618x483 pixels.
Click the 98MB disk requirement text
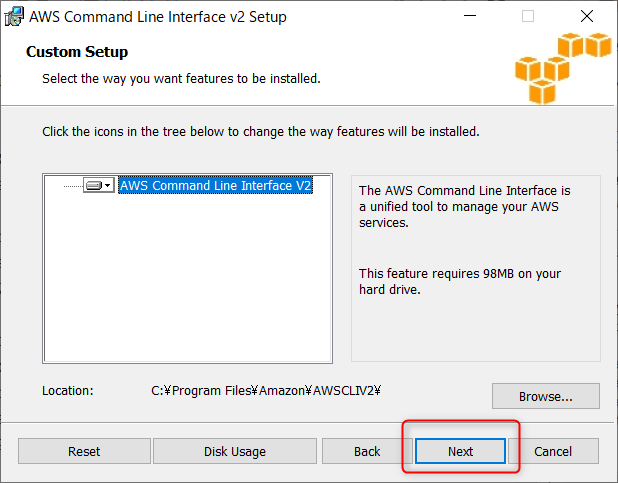coord(460,282)
